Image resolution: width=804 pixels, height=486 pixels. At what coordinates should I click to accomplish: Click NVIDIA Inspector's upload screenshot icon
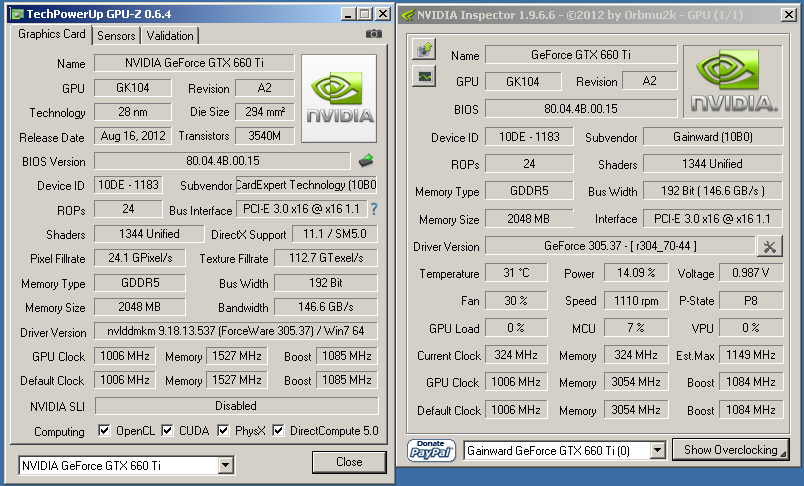(x=424, y=49)
